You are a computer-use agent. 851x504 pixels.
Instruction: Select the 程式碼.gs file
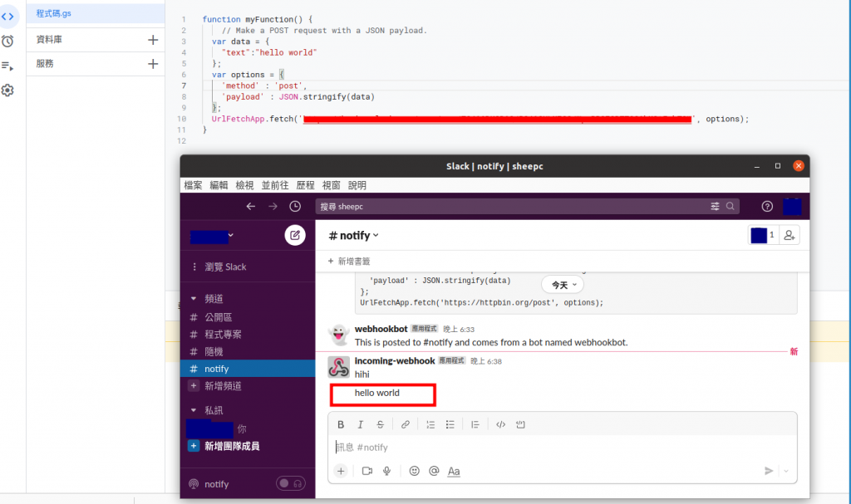coord(96,13)
